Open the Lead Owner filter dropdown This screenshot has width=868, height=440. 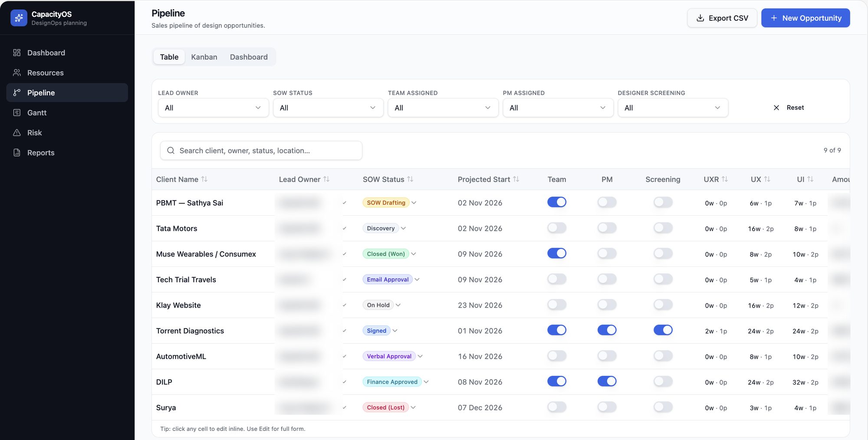(213, 108)
